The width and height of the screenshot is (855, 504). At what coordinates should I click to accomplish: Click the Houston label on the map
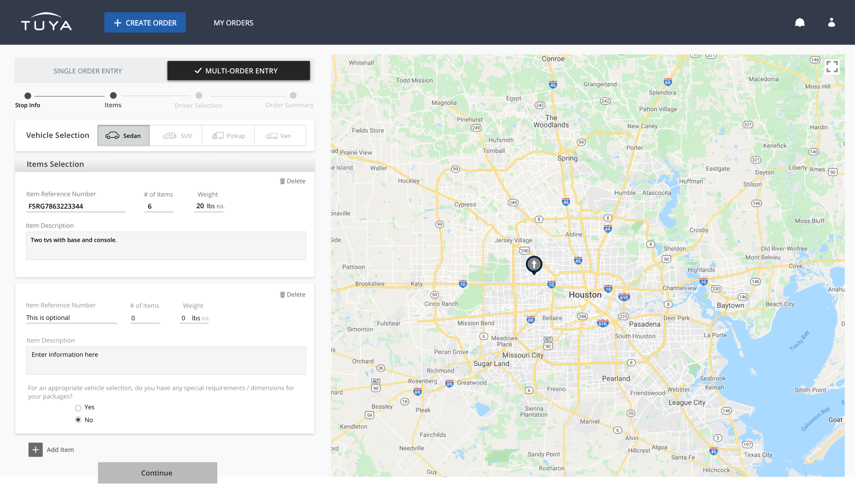(585, 295)
